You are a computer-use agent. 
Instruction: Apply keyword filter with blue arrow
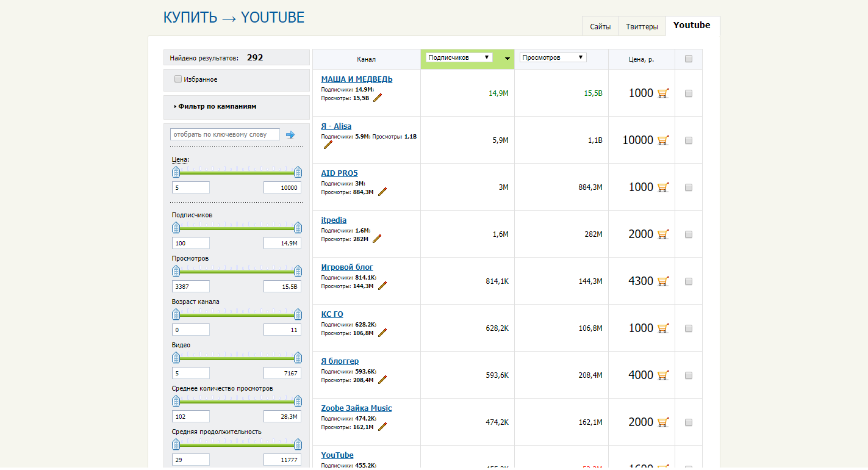290,135
